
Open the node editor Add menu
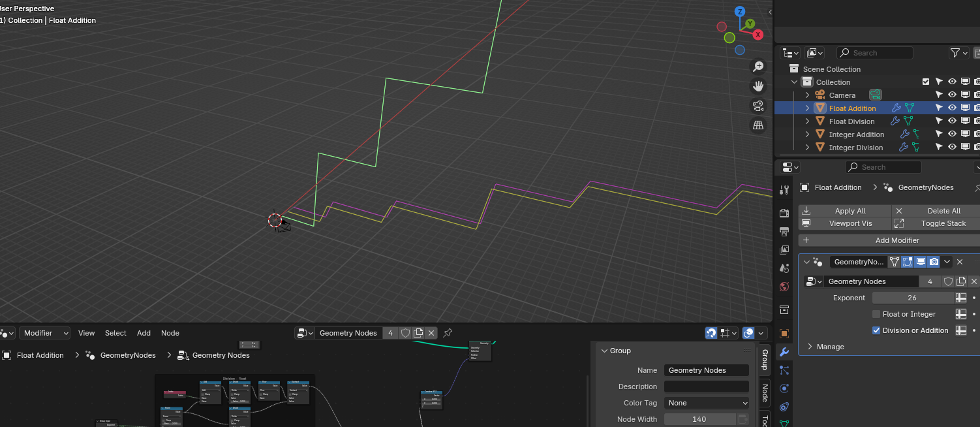(144, 333)
